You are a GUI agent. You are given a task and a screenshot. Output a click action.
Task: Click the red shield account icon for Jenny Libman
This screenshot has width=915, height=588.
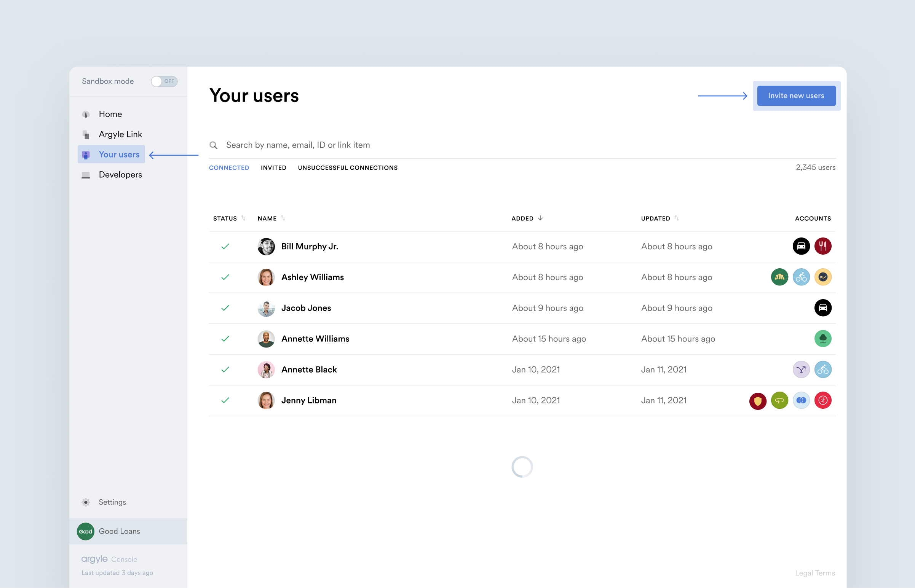(x=758, y=400)
